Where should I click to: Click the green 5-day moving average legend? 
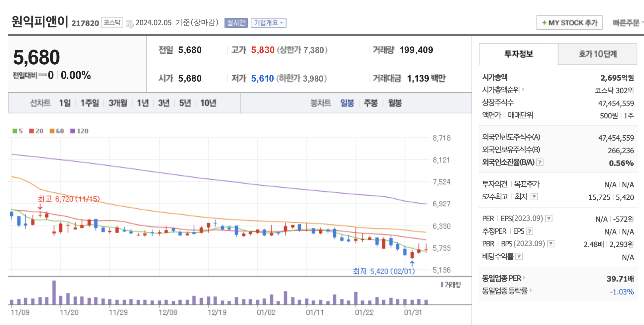click(x=18, y=131)
